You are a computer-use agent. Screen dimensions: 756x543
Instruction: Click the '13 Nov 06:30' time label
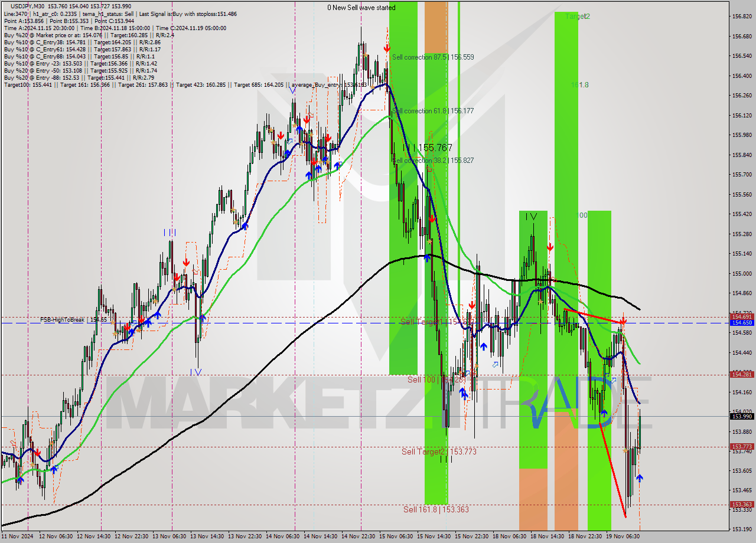click(x=169, y=537)
